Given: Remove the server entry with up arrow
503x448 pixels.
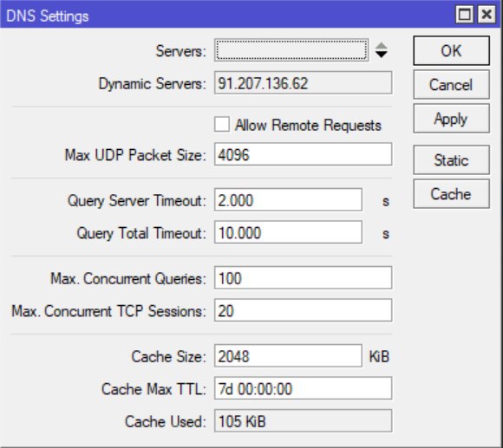Looking at the screenshot, I should coord(382,46).
